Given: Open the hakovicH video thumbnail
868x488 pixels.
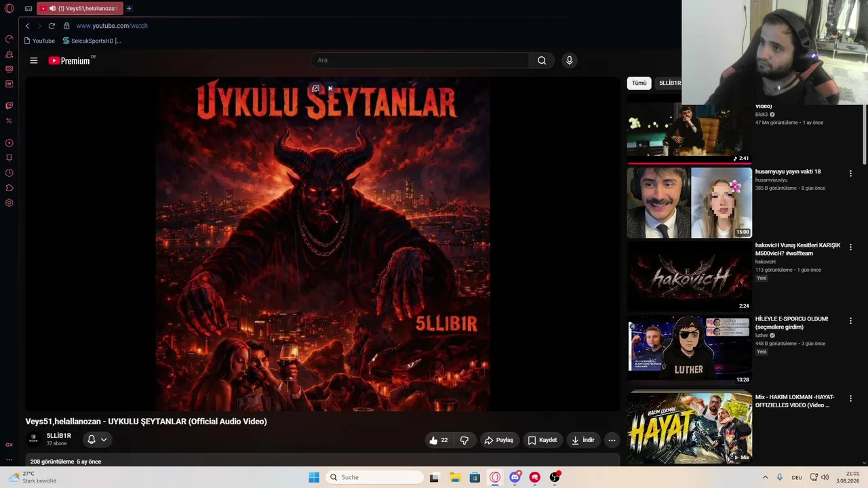Looking at the screenshot, I should [x=690, y=277].
